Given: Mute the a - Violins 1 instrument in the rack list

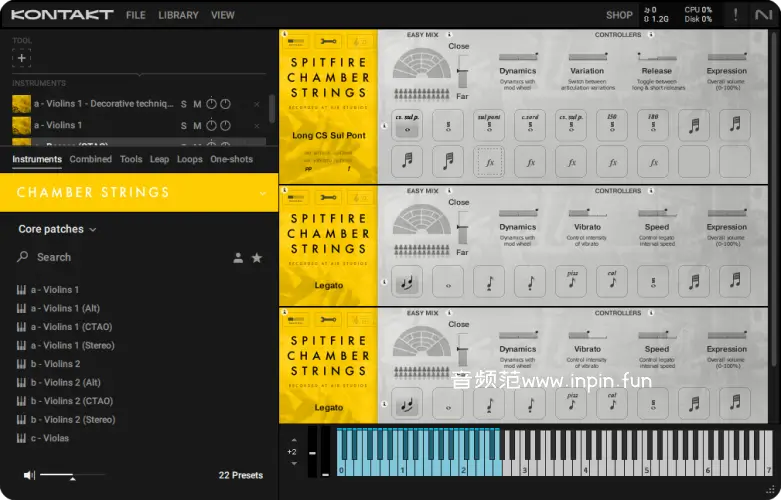Looking at the screenshot, I should (197, 125).
